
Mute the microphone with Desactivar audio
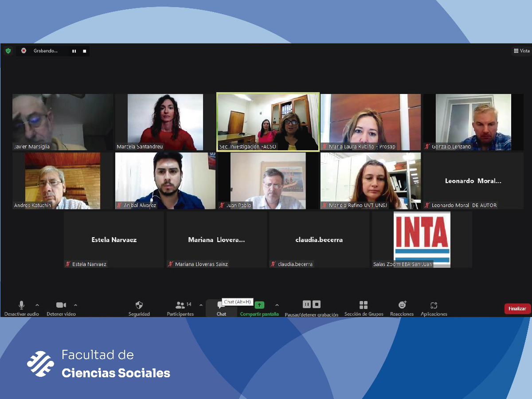click(21, 308)
